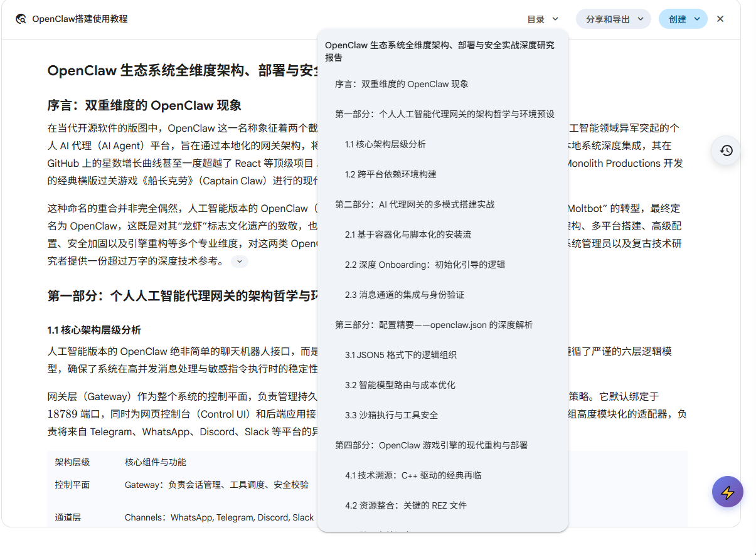The width and height of the screenshot is (756, 555).
Task: Open the 分享和导出 dropdown
Action: 613,18
